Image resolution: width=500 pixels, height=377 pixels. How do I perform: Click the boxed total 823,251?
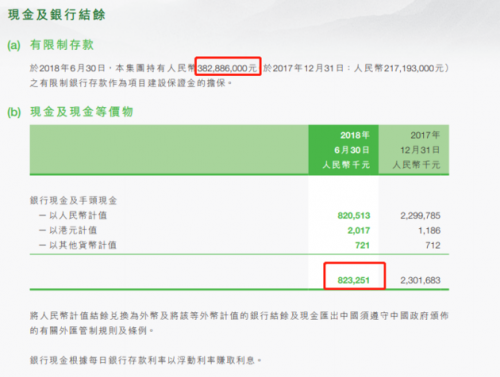tap(354, 280)
